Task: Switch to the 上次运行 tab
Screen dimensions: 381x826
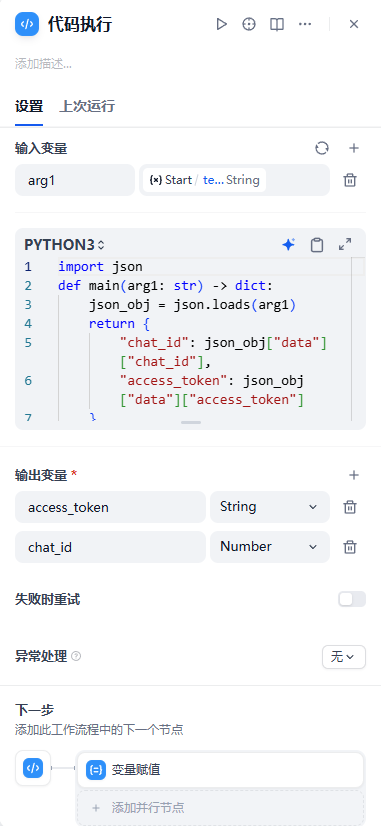Action: pyautogui.click(x=86, y=106)
